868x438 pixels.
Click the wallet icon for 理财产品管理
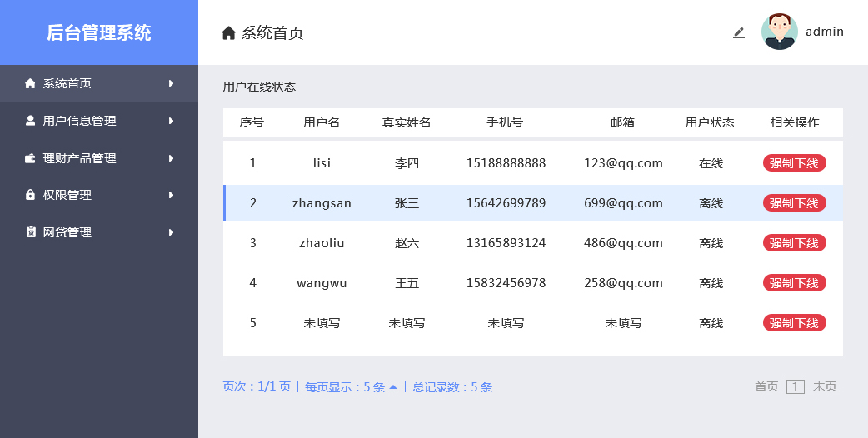31,158
